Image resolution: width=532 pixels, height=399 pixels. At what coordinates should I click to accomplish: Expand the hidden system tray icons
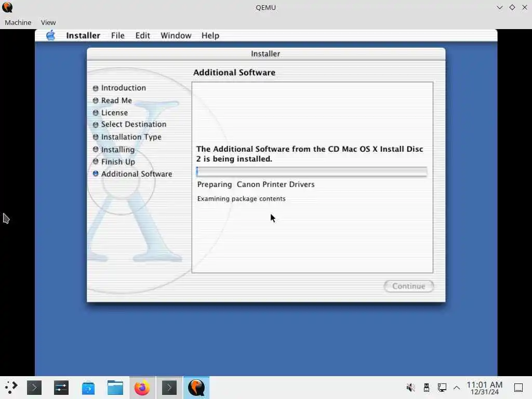[x=457, y=388]
